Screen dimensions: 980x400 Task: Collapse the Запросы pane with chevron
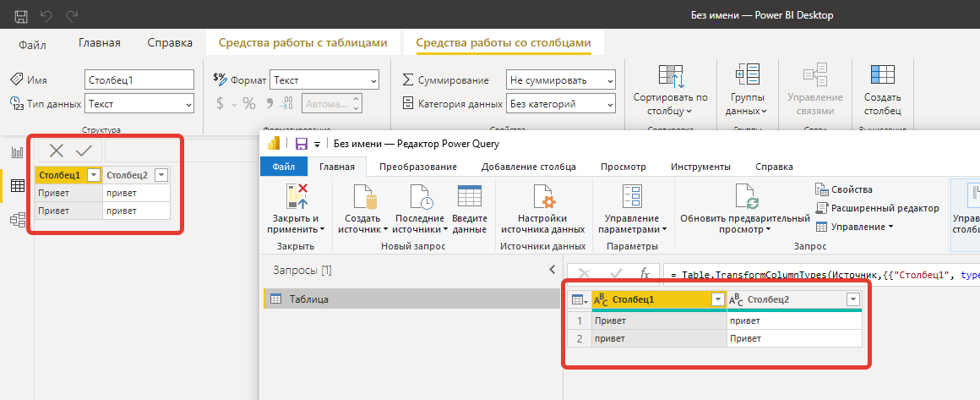[x=552, y=270]
